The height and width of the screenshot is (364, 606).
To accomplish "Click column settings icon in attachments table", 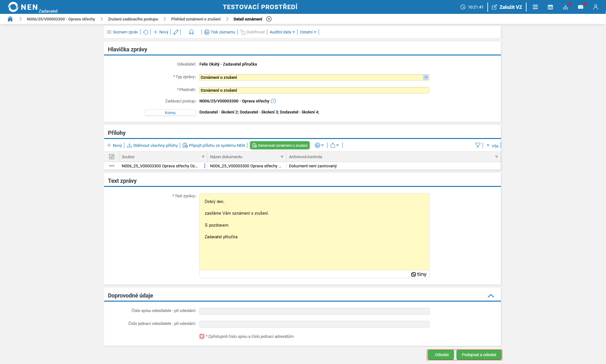I will (112, 157).
